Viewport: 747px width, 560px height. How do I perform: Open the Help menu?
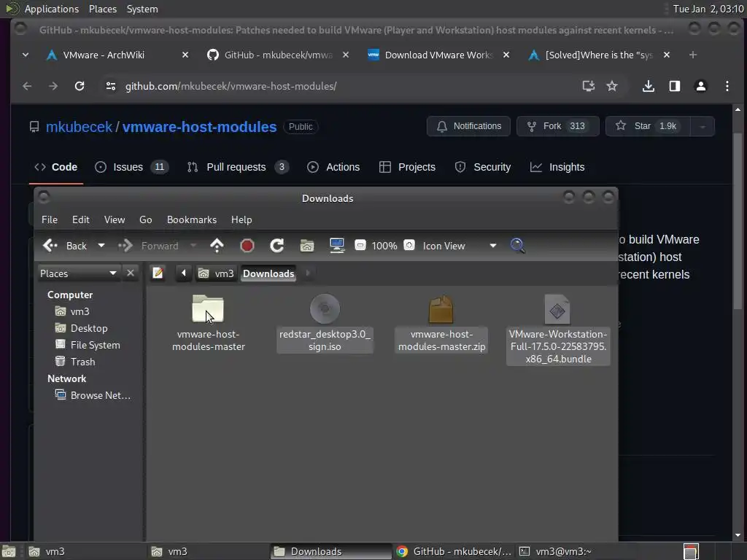tap(241, 219)
